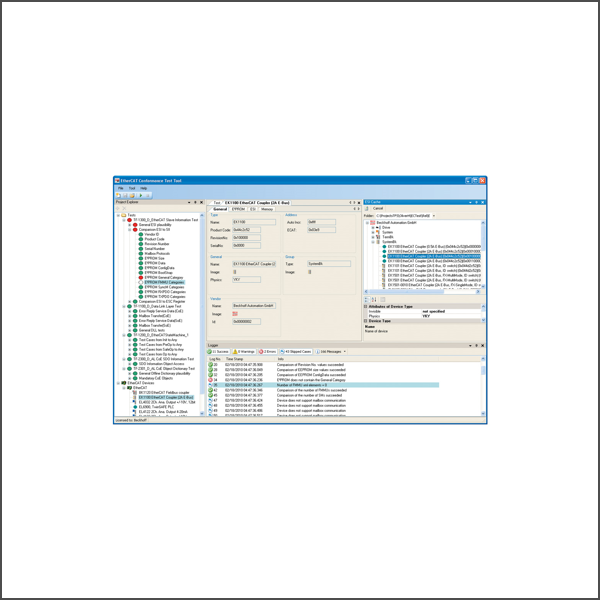Viewport: 600px width, 600px height.
Task: Start the test with the green play icon
Action: [x=141, y=196]
